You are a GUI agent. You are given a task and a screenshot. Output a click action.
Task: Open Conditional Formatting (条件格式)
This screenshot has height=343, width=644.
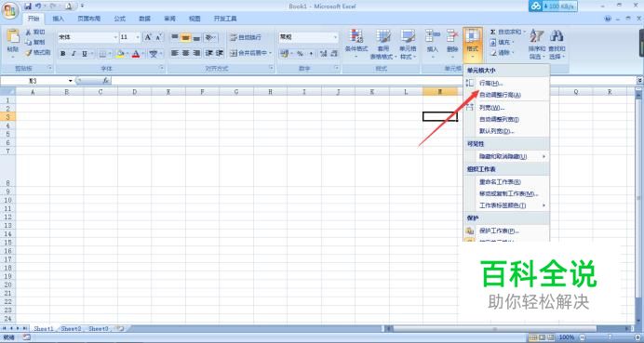[x=356, y=45]
